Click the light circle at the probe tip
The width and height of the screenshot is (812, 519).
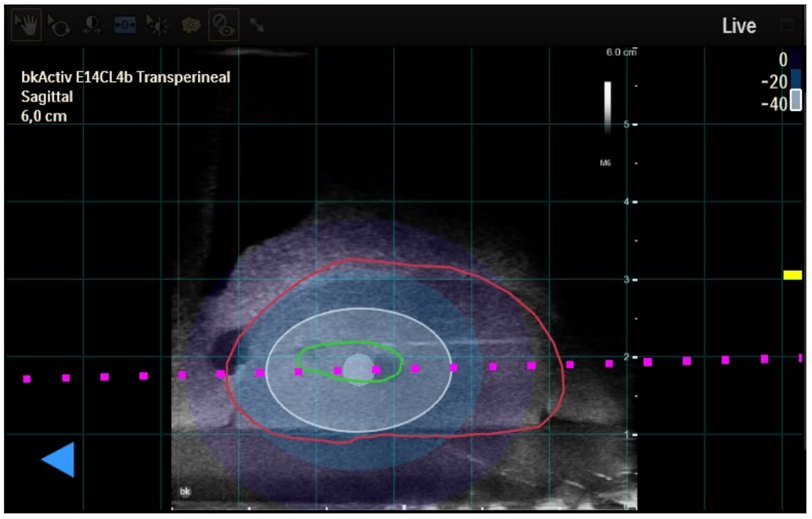pyautogui.click(x=359, y=368)
